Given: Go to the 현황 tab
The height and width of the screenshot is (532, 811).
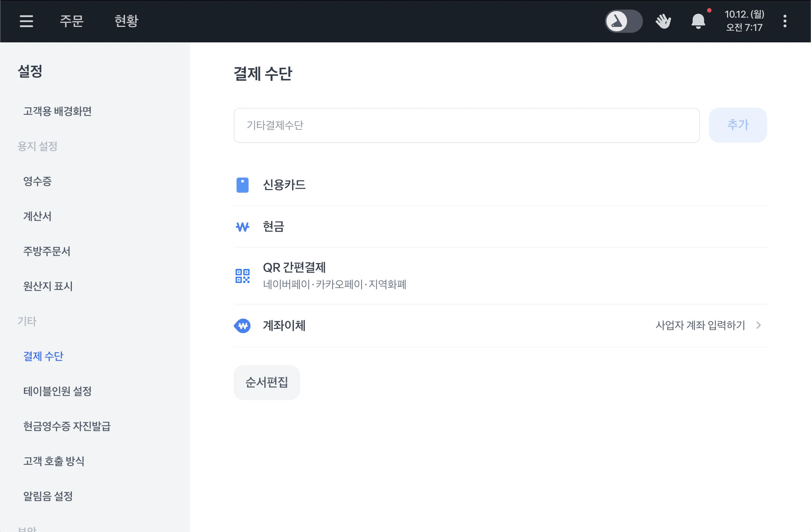Looking at the screenshot, I should pos(126,21).
